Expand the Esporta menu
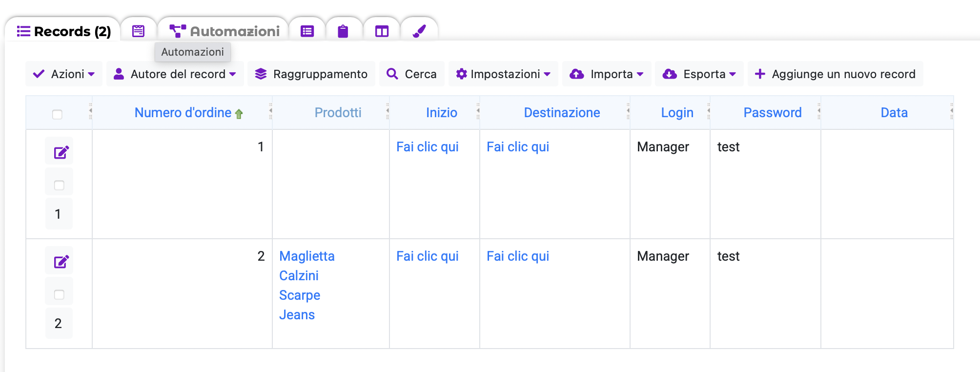Screen dimensions: 980x372 [699, 74]
